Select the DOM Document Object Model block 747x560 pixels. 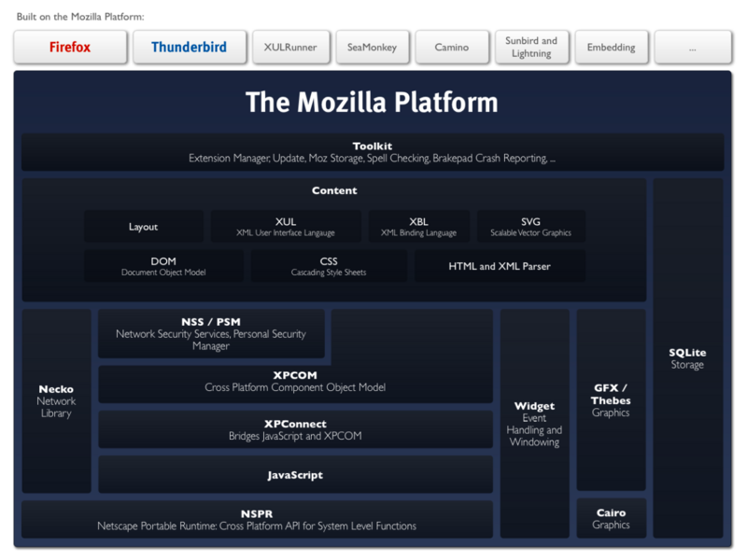[163, 266]
